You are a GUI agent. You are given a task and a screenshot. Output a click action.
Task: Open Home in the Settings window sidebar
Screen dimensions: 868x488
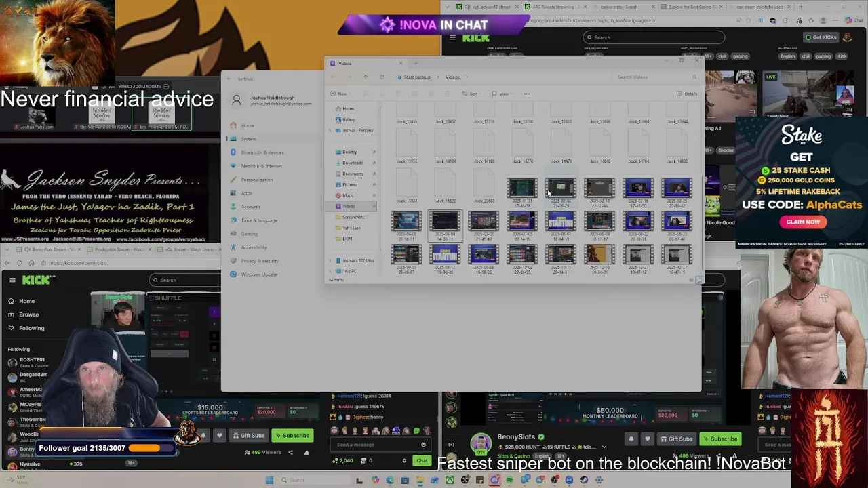point(247,125)
